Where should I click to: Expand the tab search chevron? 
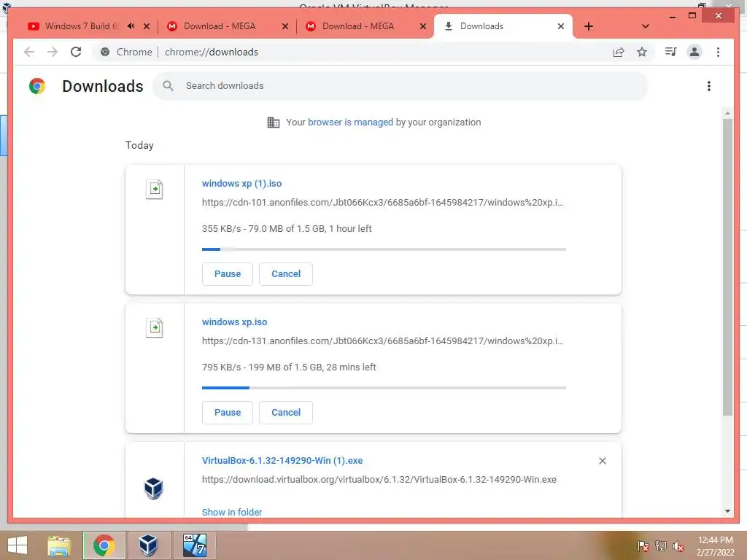click(x=645, y=26)
